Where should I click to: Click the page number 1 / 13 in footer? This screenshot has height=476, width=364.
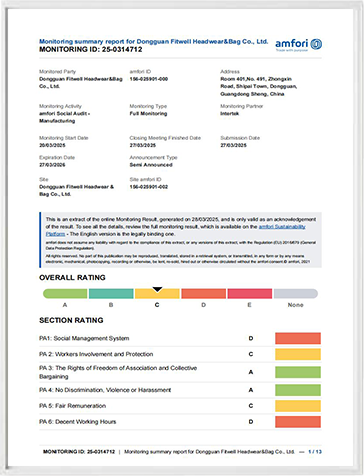click(315, 452)
